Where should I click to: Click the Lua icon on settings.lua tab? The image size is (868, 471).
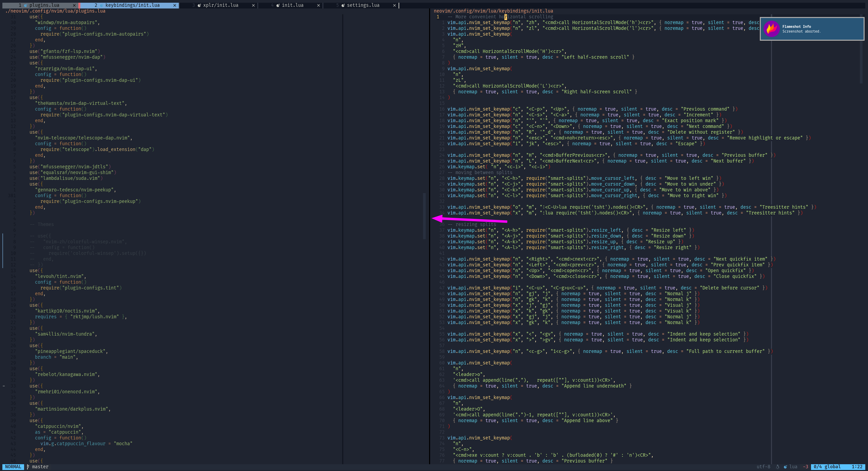click(x=343, y=5)
